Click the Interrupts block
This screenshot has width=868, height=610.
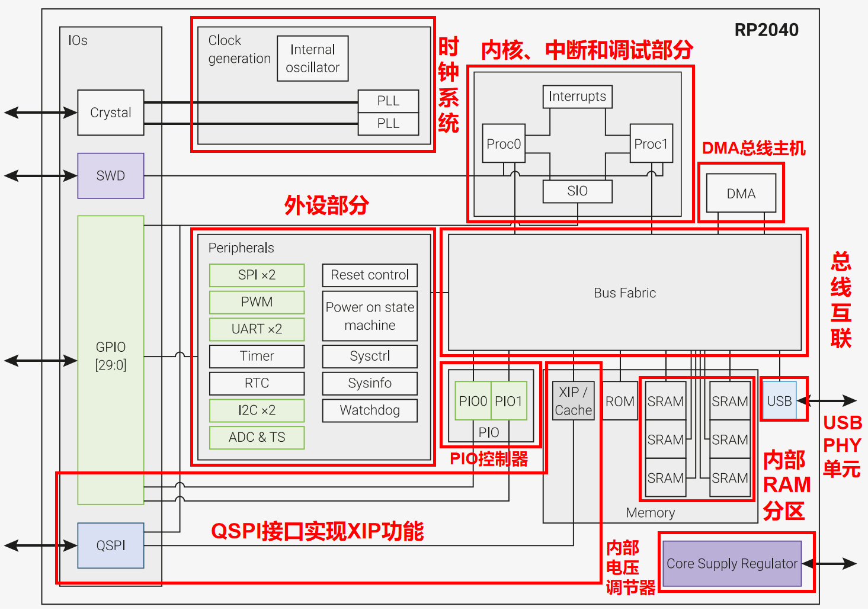(x=578, y=97)
